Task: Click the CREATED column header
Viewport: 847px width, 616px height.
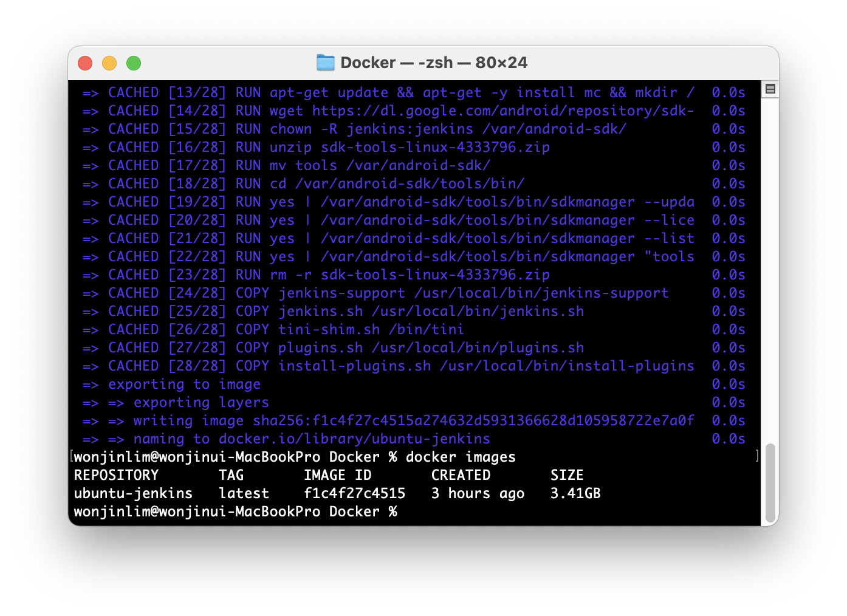Action: [461, 475]
